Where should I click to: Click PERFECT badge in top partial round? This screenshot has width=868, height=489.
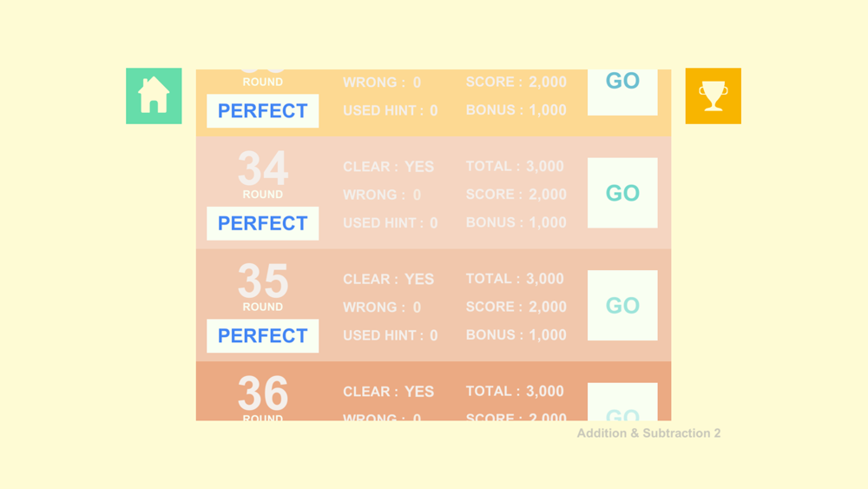tap(262, 111)
